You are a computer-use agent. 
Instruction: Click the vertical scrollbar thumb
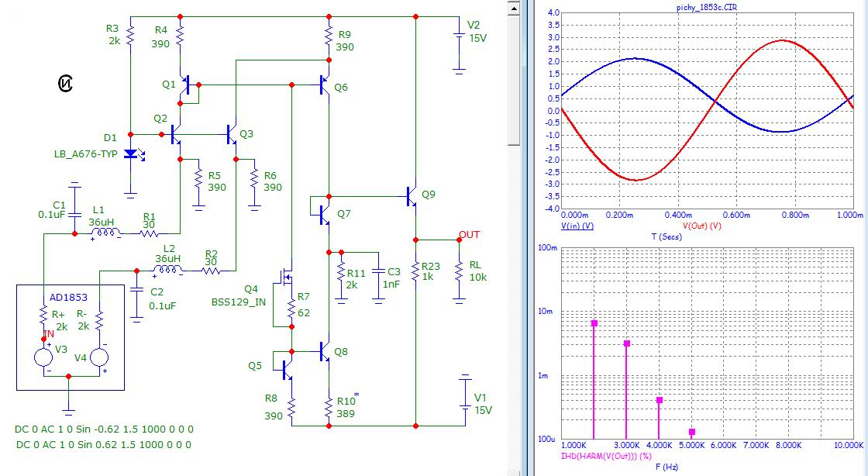tap(514, 78)
